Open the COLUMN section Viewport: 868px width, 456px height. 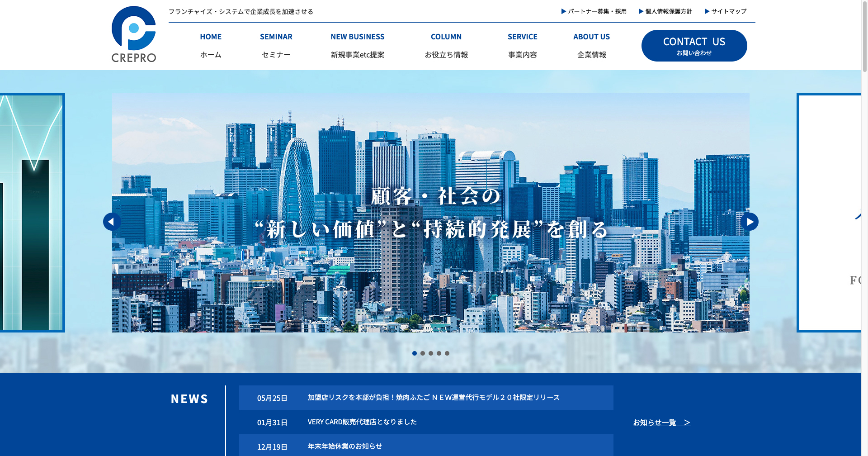(x=446, y=45)
